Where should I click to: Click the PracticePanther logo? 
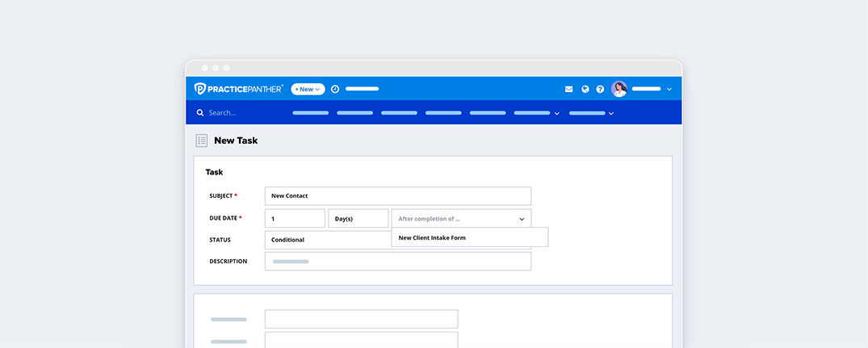click(x=238, y=89)
